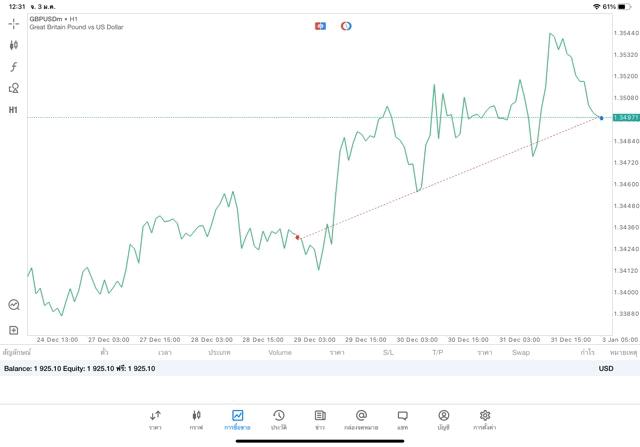Tap the red-blue circle icon above chart
Screen dimensions: 640x447
coord(346,25)
